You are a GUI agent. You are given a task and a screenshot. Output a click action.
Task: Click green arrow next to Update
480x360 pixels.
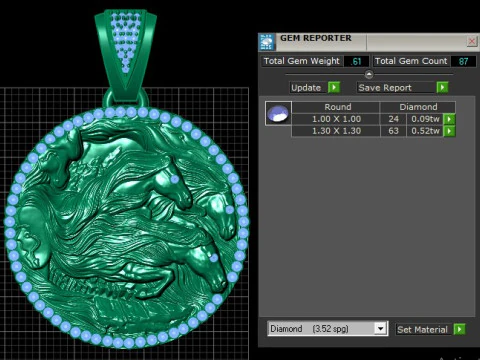[334, 87]
